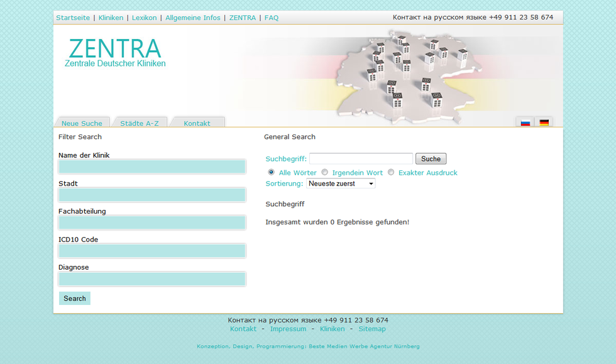Open footer Kontakt link
This screenshot has width=616, height=364.
(243, 329)
